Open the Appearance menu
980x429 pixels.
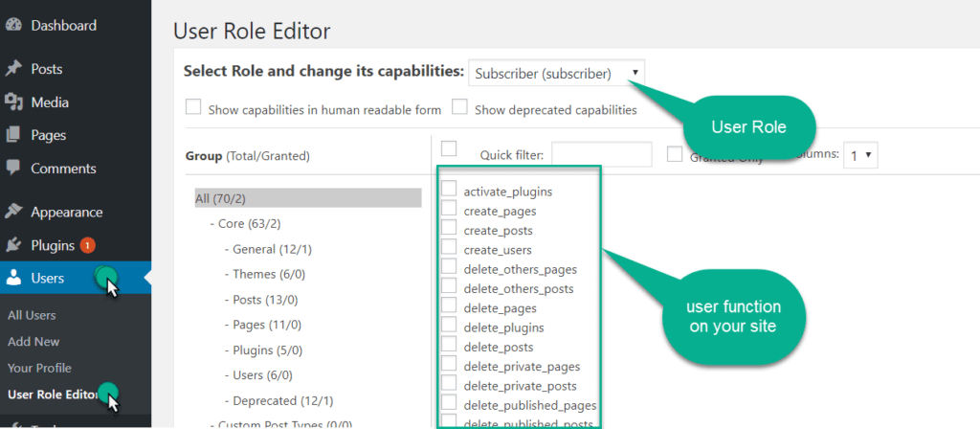pyautogui.click(x=67, y=212)
